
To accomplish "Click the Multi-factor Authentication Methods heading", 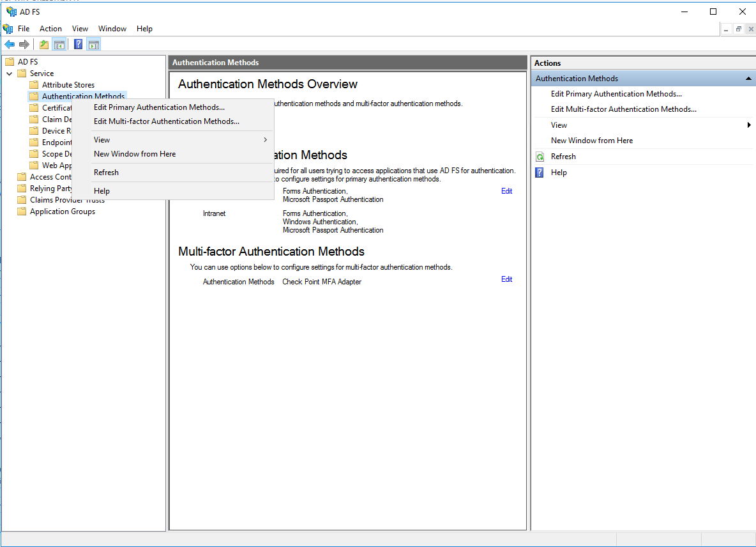I will 271,251.
